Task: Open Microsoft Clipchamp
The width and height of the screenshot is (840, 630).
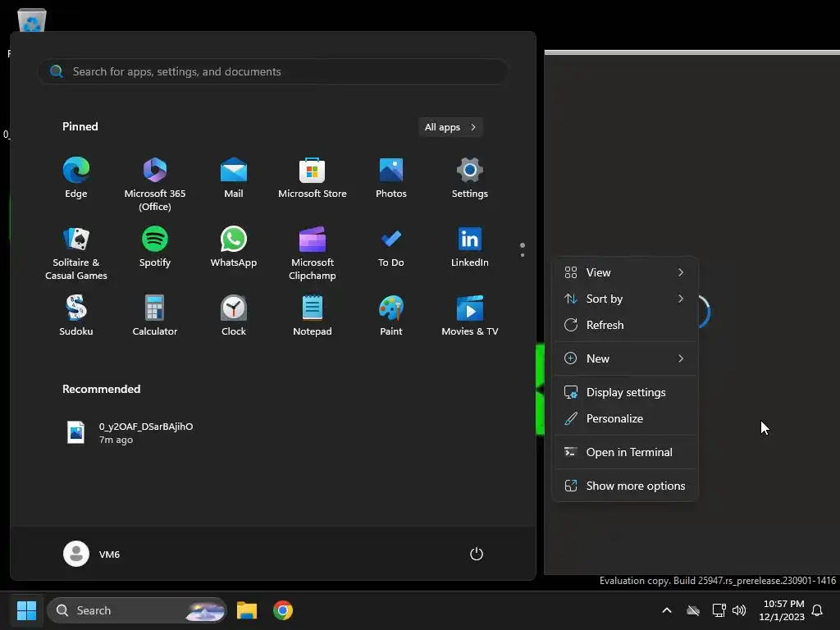Action: click(313, 253)
